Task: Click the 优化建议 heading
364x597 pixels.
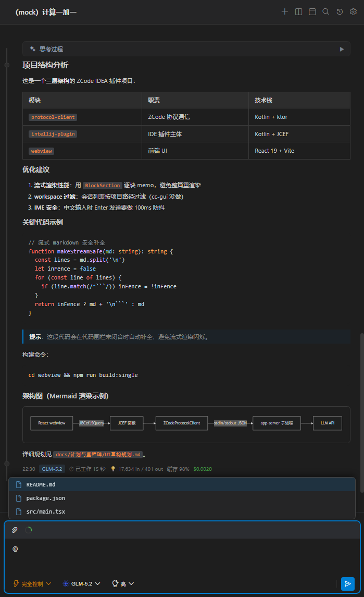Action: pyautogui.click(x=36, y=170)
